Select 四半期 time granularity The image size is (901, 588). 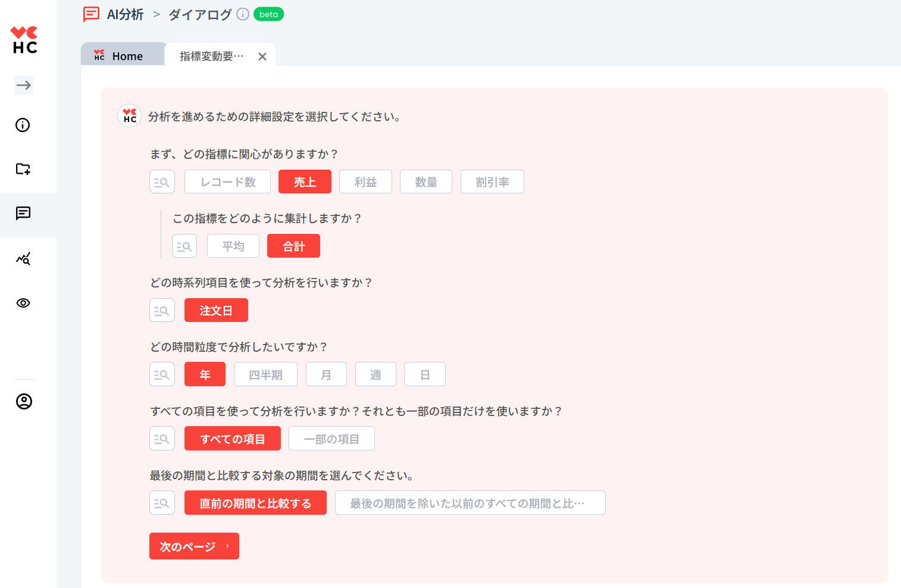265,374
